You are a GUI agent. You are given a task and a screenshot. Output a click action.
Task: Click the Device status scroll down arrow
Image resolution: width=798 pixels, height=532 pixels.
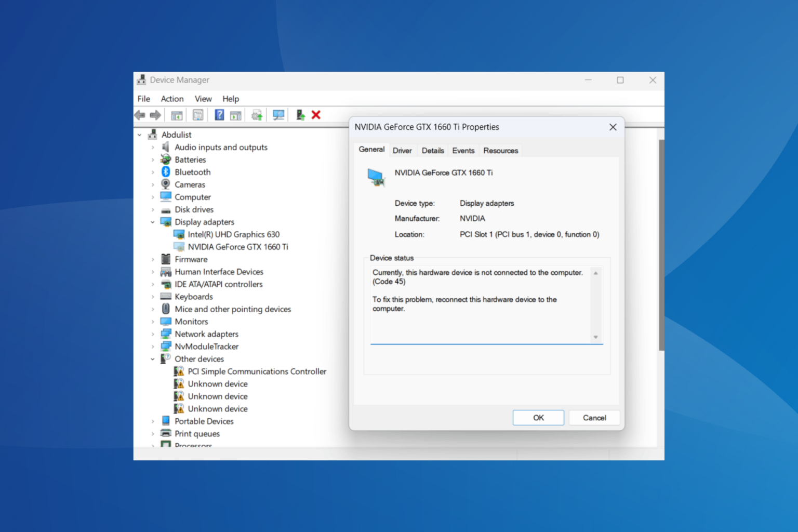[x=595, y=337]
